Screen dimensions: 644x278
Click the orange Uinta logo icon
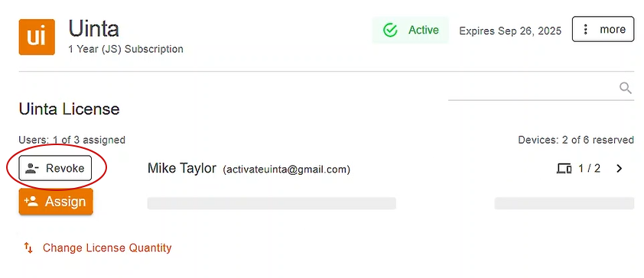click(37, 37)
